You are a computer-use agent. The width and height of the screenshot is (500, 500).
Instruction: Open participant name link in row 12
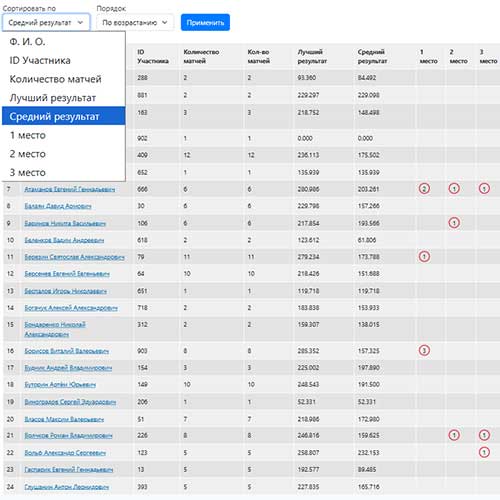point(67,274)
